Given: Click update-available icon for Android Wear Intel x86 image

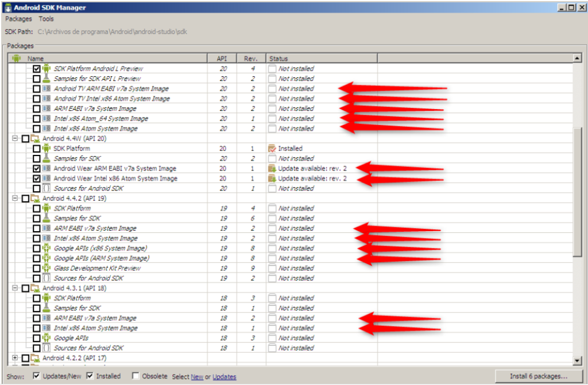Looking at the screenshot, I should point(272,178).
